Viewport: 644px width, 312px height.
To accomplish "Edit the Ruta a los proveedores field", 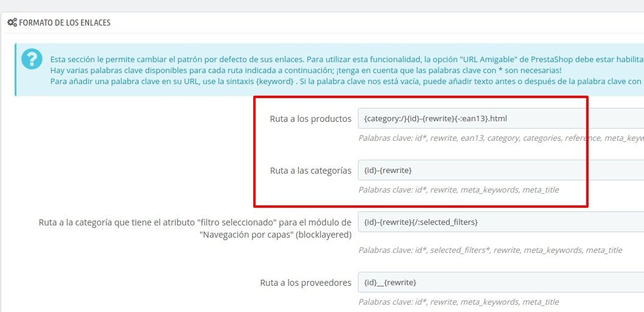I will (501, 282).
